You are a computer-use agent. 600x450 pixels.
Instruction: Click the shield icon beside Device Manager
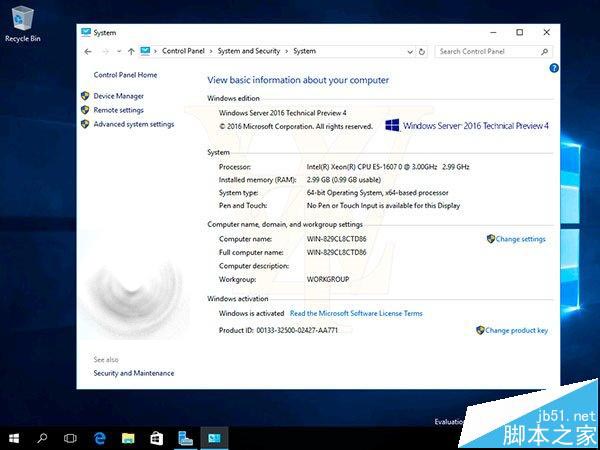pyautogui.click(x=85, y=96)
